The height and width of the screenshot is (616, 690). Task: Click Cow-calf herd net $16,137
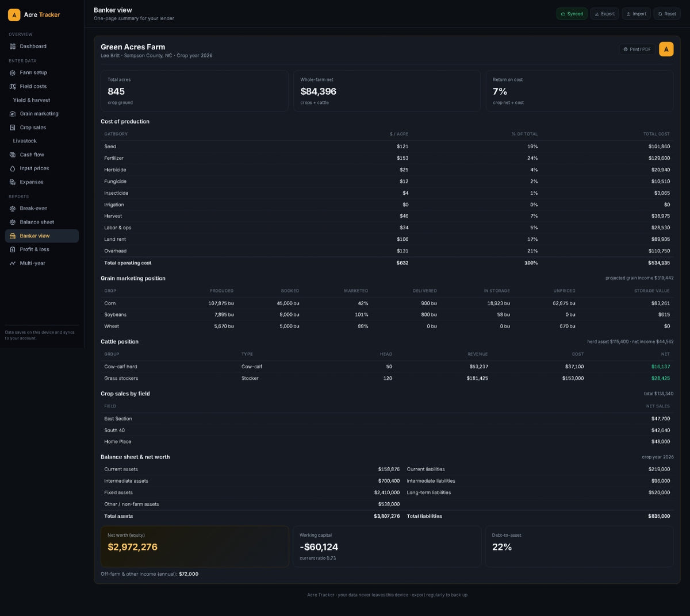661,367
